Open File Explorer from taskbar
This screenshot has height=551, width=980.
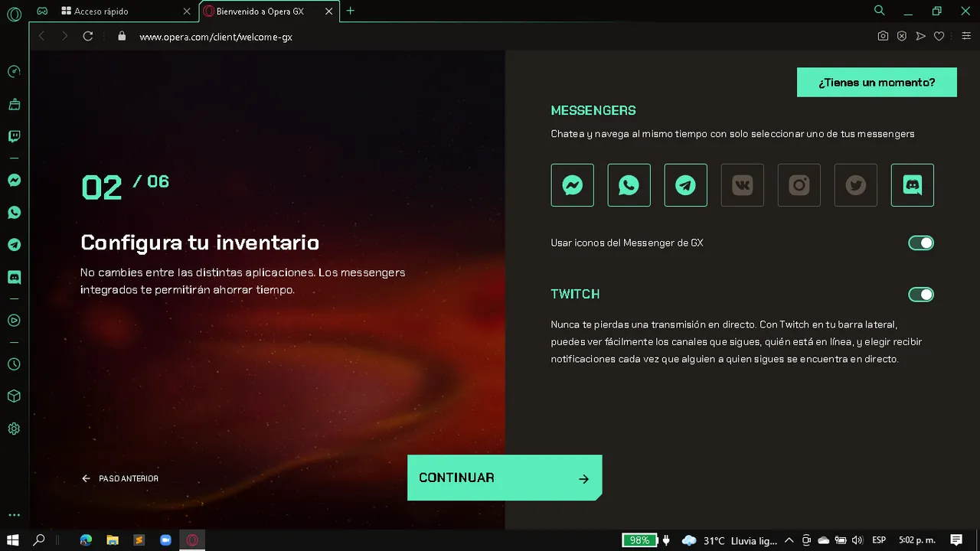(113, 540)
